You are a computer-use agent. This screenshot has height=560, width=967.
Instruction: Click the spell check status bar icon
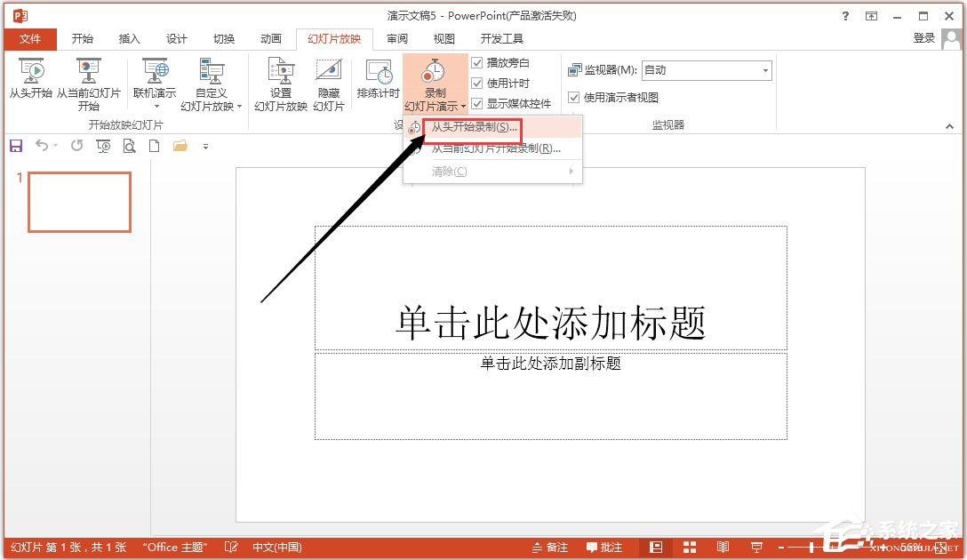pos(231,547)
